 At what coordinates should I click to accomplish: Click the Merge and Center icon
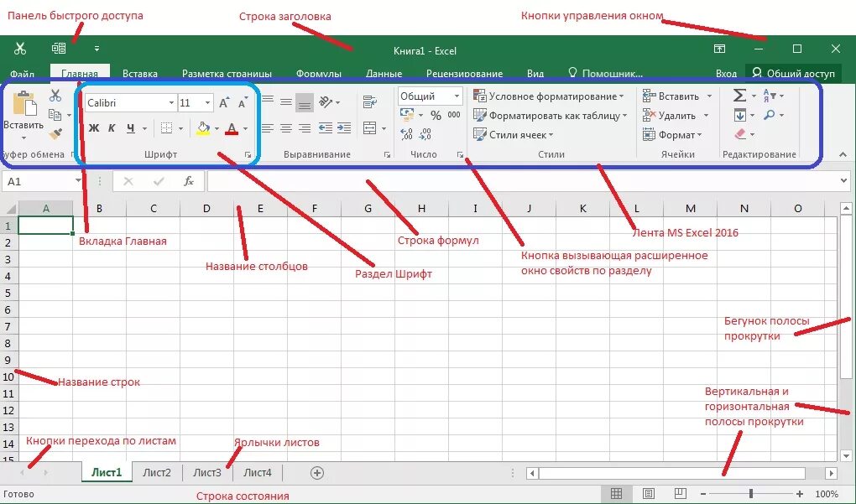(369, 128)
